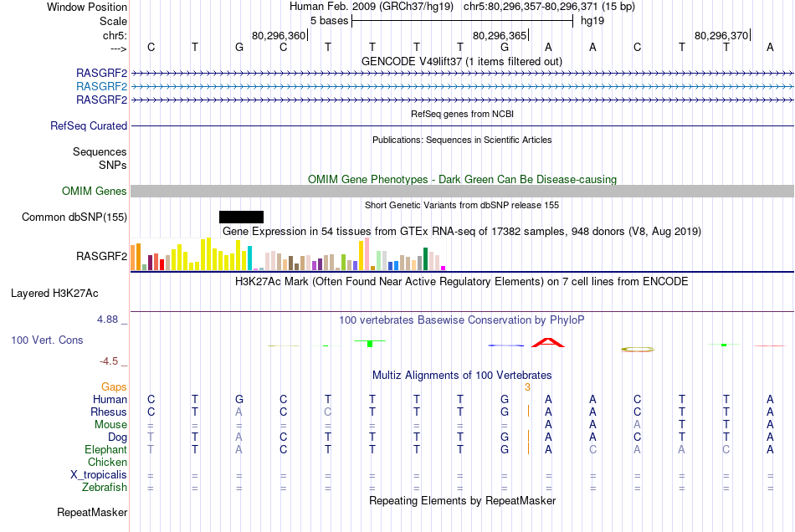Viewport: 795px width, 532px height.
Task: Click the -4.5 PhyloP lower scale value
Action: [109, 361]
